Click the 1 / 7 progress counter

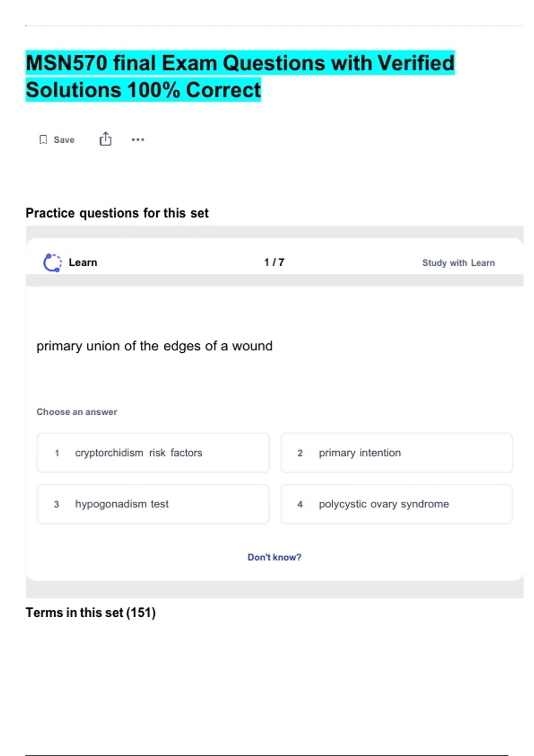[x=274, y=262]
